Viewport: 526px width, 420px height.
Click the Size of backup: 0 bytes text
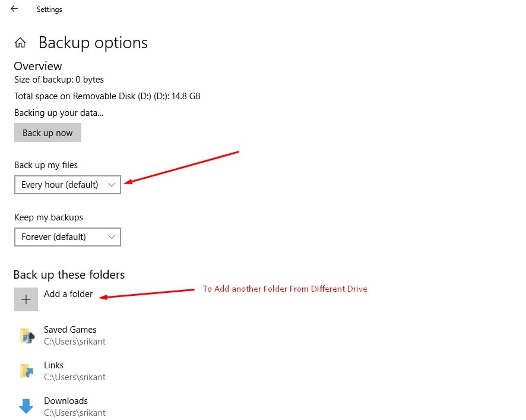pos(59,80)
